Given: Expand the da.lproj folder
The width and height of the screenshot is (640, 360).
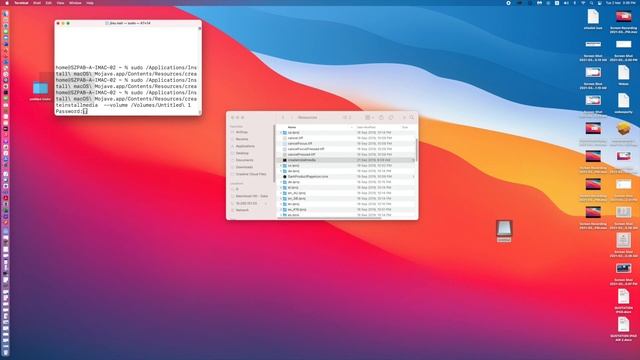Looking at the screenshot, I should pos(281,171).
